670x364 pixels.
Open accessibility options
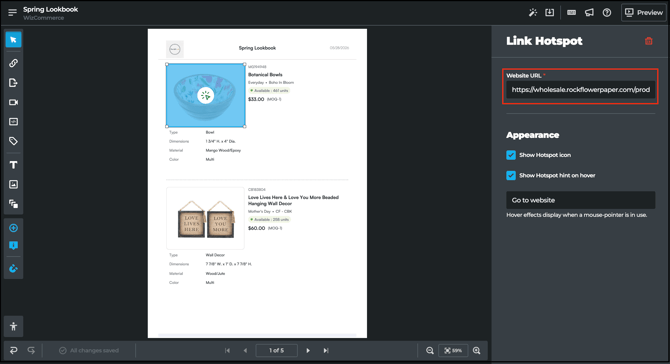[13, 326]
